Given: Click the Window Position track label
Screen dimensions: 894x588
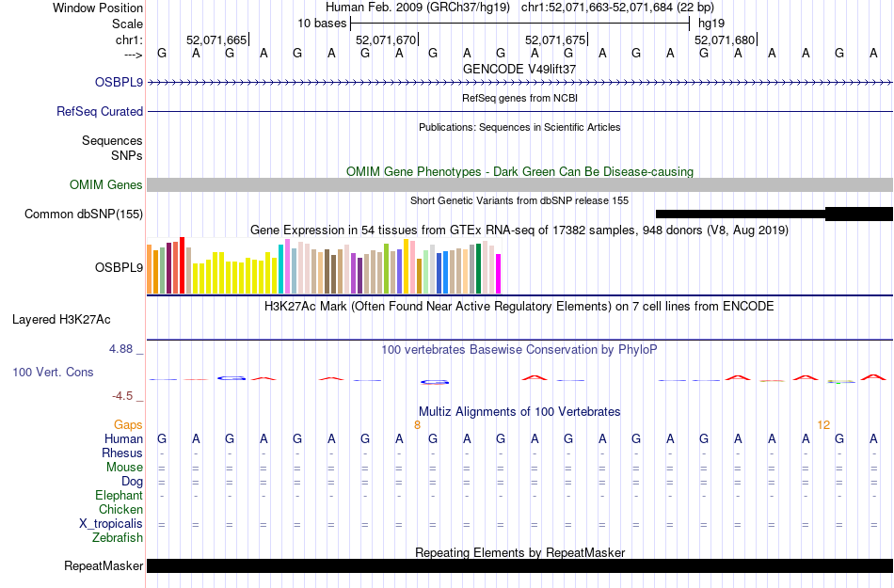Looking at the screenshot, I should [x=98, y=8].
